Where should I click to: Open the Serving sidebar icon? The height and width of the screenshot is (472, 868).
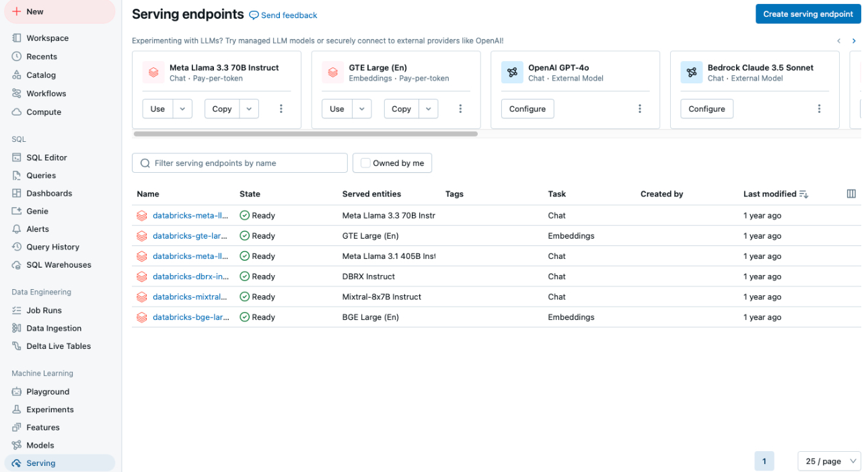click(x=17, y=463)
